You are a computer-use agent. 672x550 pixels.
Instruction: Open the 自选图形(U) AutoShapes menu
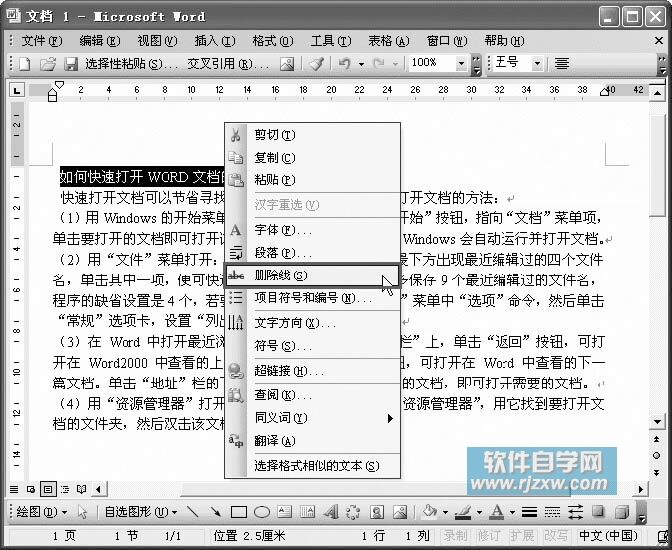tap(141, 512)
